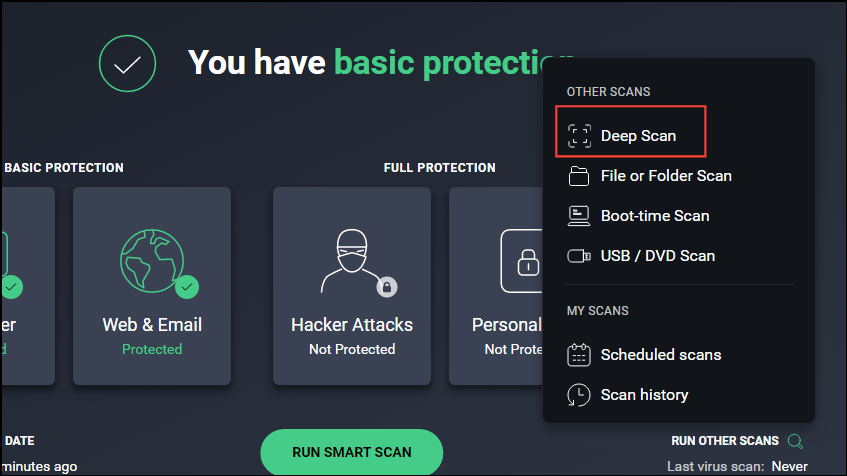Click the USB drive icon in scans menu
The image size is (847, 476).
[x=579, y=256]
